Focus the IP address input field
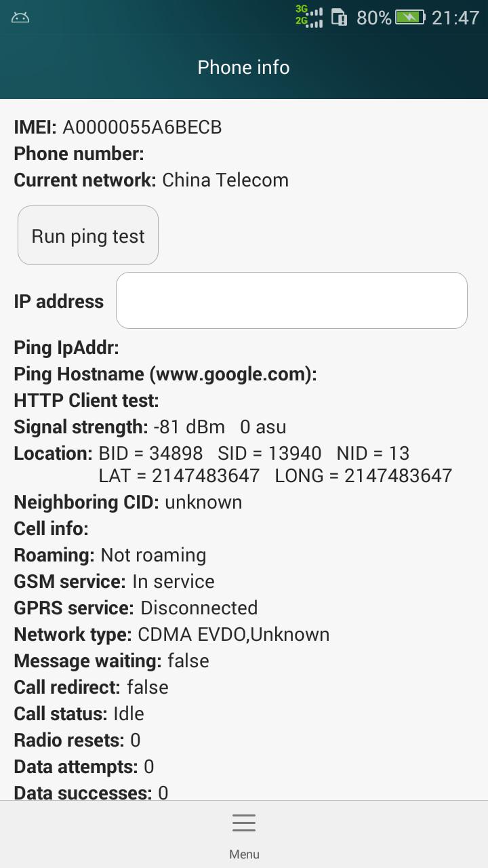This screenshot has width=488, height=868. tap(291, 300)
